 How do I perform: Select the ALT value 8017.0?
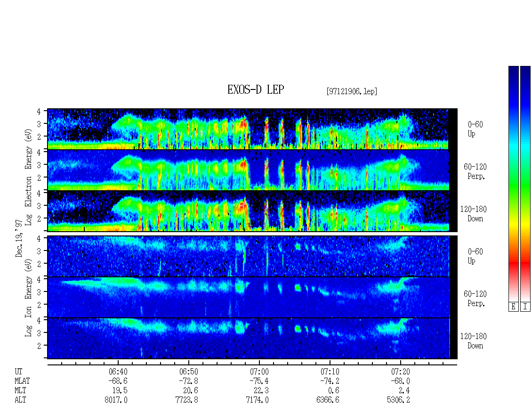pyautogui.click(x=116, y=400)
